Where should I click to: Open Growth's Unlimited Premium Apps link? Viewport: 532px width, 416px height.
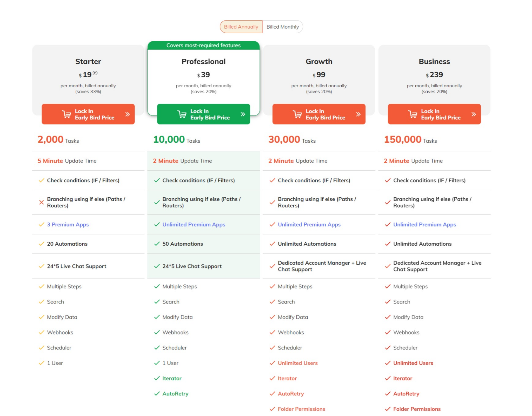coord(309,224)
